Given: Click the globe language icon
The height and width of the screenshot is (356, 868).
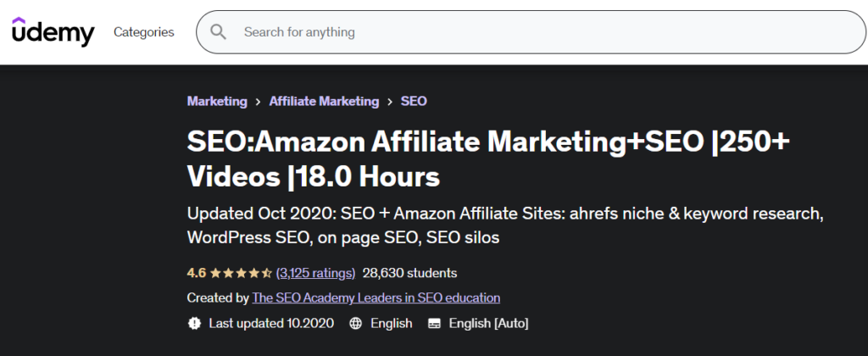Looking at the screenshot, I should (356, 323).
